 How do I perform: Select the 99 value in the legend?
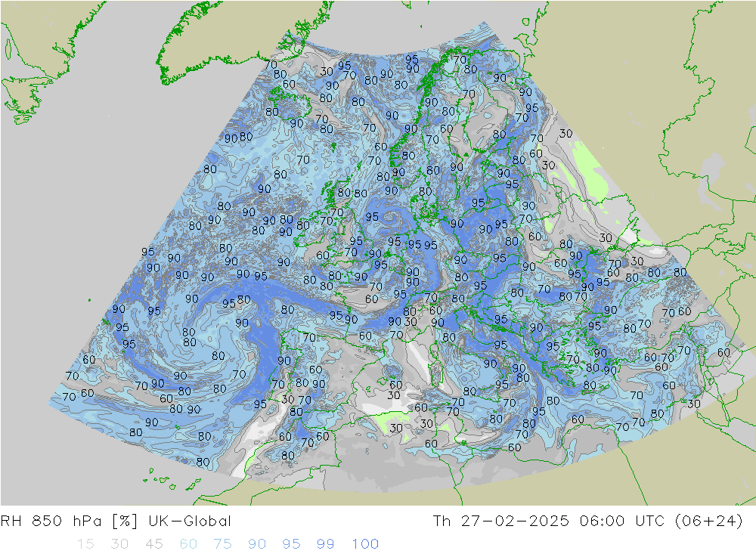(325, 544)
